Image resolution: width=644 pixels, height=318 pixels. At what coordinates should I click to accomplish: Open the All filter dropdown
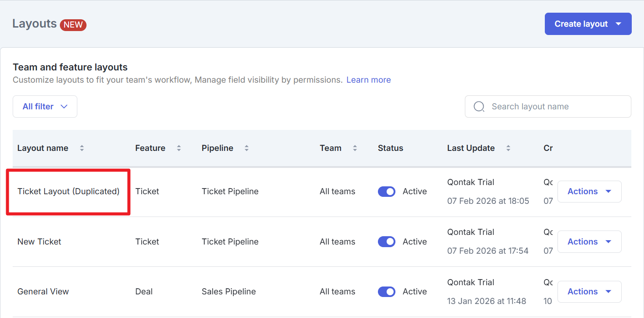tap(45, 107)
